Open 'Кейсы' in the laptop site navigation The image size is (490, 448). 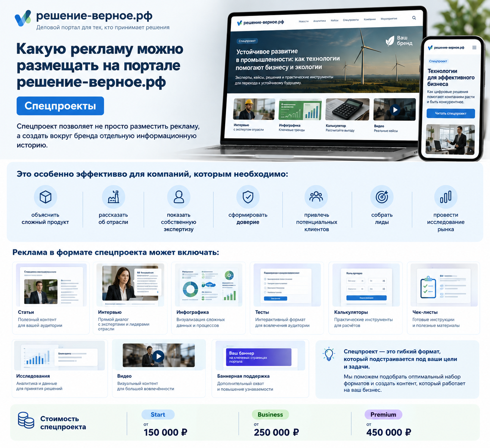point(335,21)
